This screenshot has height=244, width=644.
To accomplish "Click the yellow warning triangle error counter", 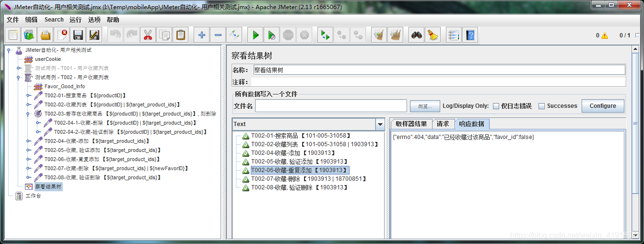I will click(x=605, y=35).
